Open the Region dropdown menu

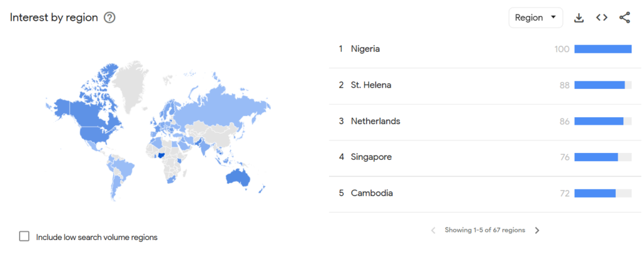535,18
